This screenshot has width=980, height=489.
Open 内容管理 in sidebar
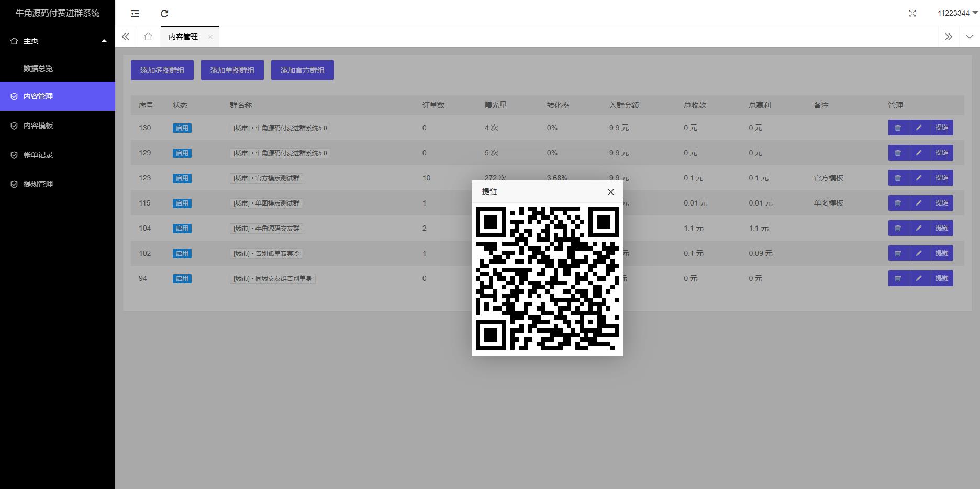point(58,96)
